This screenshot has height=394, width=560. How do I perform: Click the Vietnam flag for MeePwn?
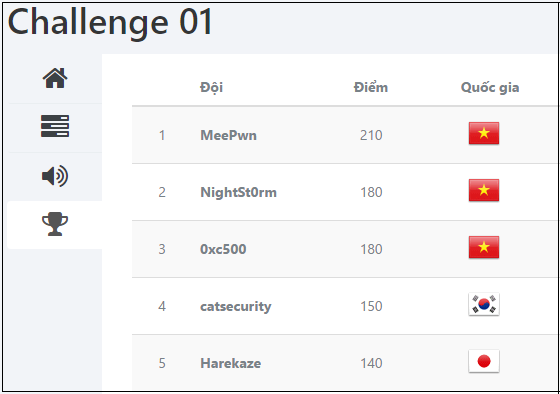tap(484, 133)
